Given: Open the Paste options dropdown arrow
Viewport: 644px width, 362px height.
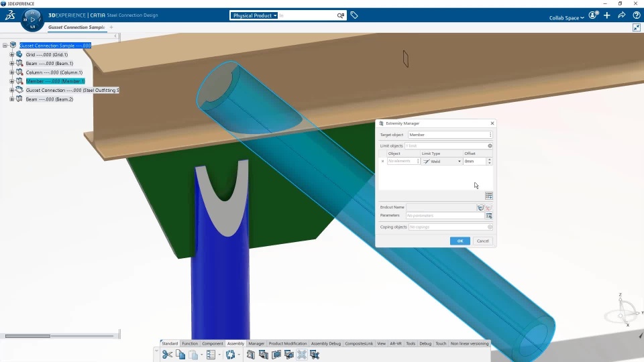Looking at the screenshot, I should click(x=201, y=355).
